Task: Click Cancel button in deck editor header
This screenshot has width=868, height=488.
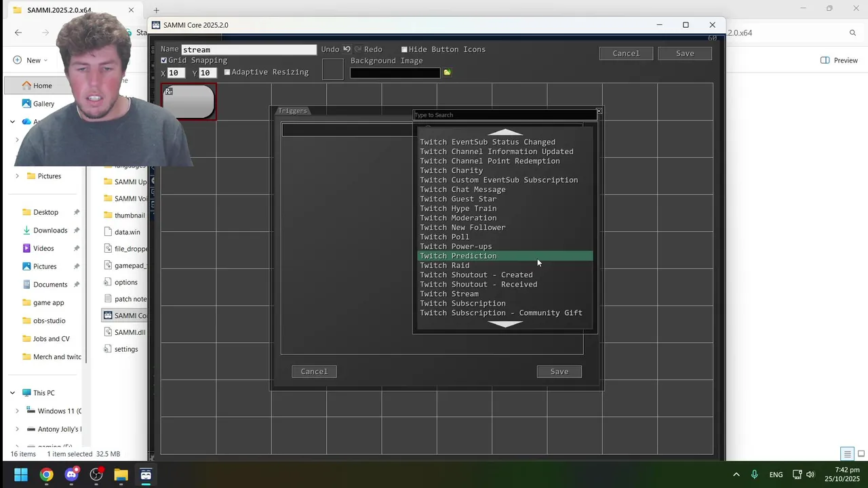Action: [626, 54]
